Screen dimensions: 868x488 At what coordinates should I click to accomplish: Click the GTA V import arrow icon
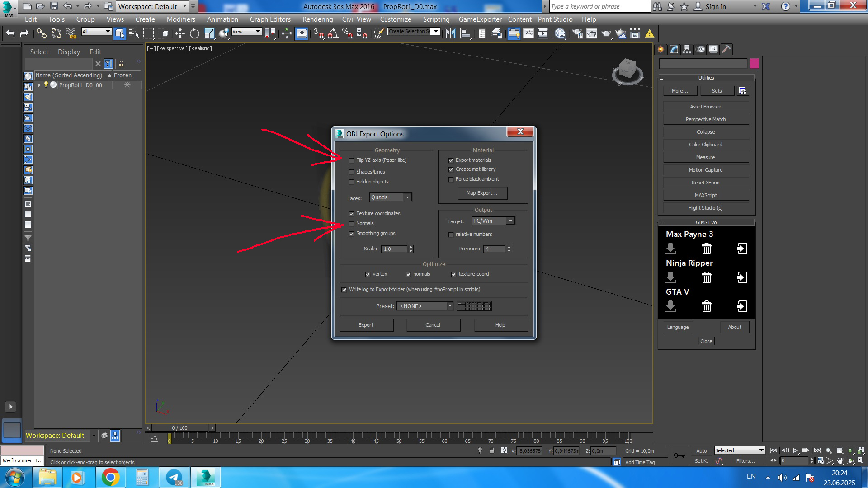(x=742, y=306)
